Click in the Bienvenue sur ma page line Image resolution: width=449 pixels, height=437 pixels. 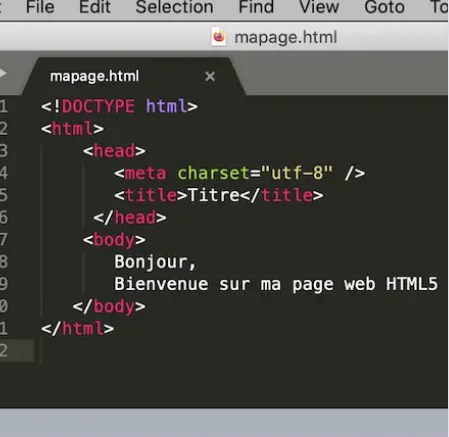point(275,284)
